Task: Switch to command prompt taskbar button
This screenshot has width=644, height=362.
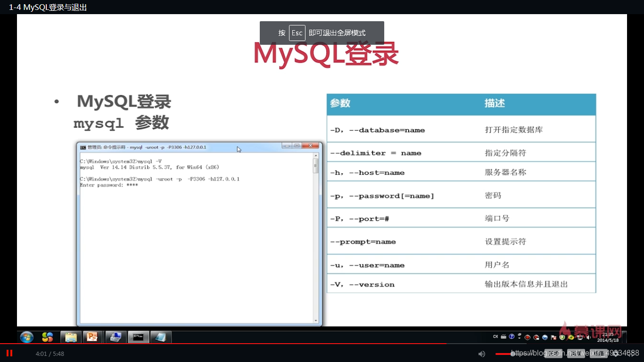Action: 139,337
